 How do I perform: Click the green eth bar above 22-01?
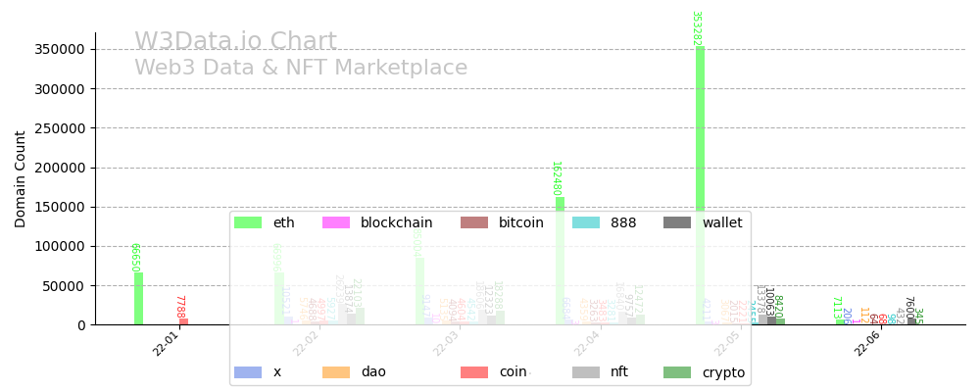coord(138,298)
